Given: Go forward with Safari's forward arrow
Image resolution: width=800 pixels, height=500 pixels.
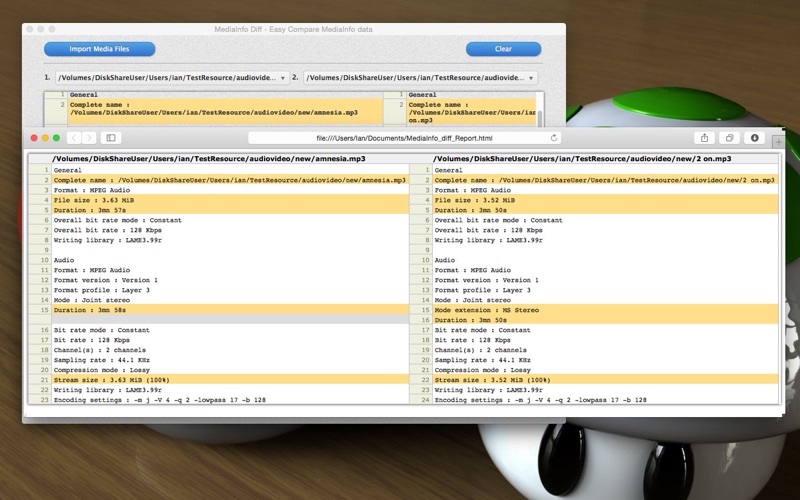Looking at the screenshot, I should [x=89, y=138].
